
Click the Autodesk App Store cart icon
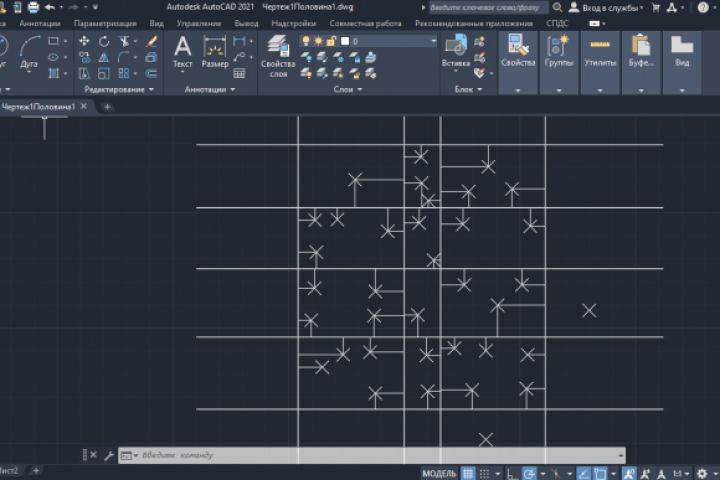[x=656, y=7]
